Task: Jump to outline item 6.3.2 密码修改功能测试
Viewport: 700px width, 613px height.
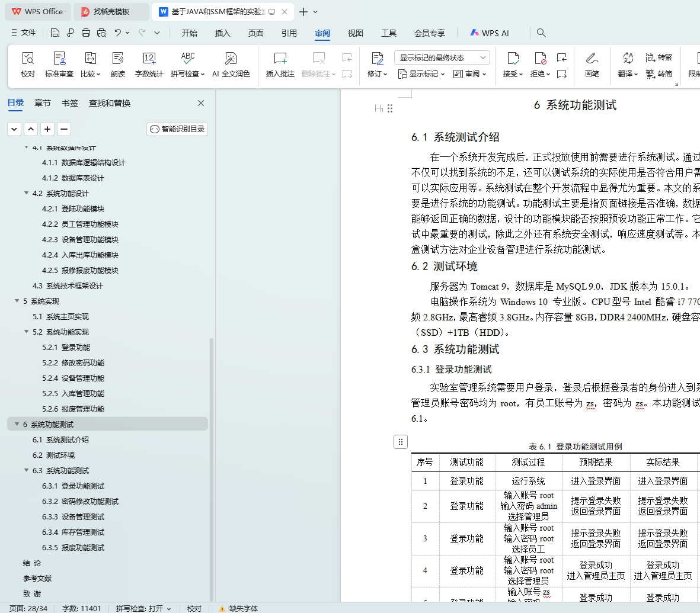Action: (x=81, y=502)
